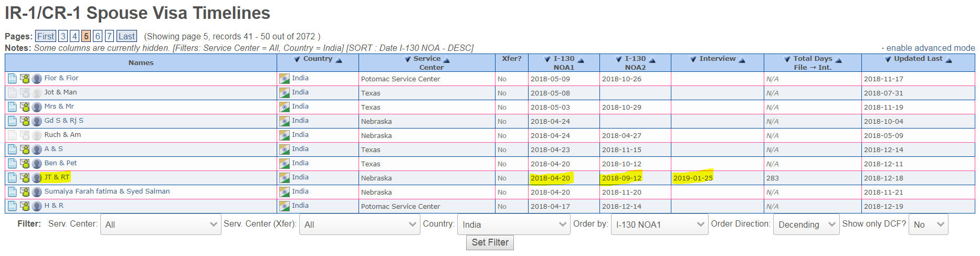
Task: Click the message icon for Fior & Fior
Action: pyautogui.click(x=25, y=79)
